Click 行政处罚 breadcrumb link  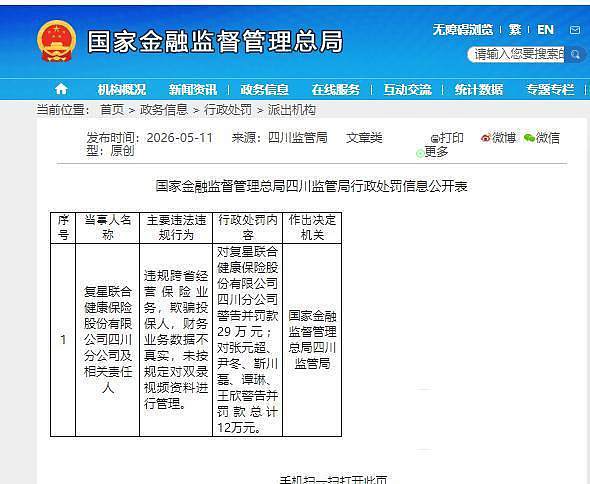[x=228, y=110]
